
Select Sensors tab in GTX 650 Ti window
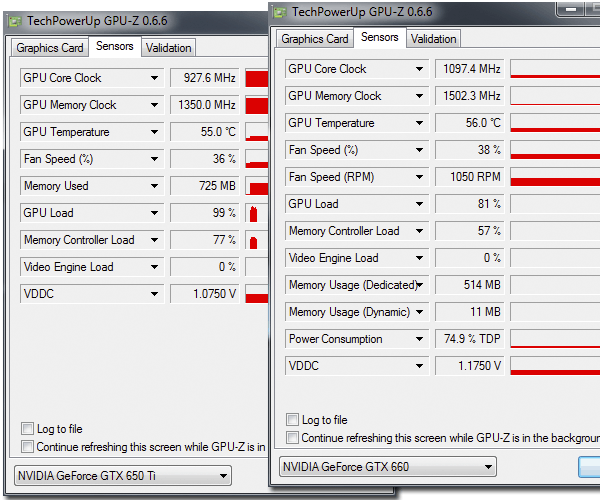point(115,46)
